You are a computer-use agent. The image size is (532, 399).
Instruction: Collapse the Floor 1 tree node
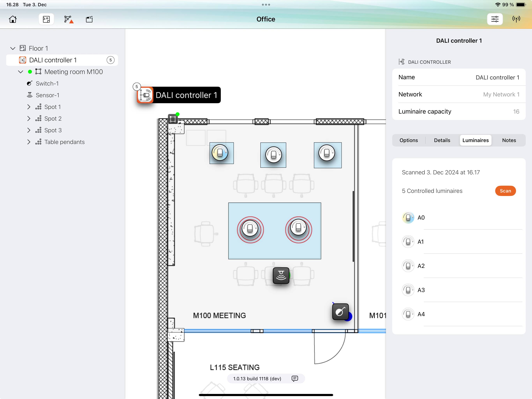click(13, 48)
